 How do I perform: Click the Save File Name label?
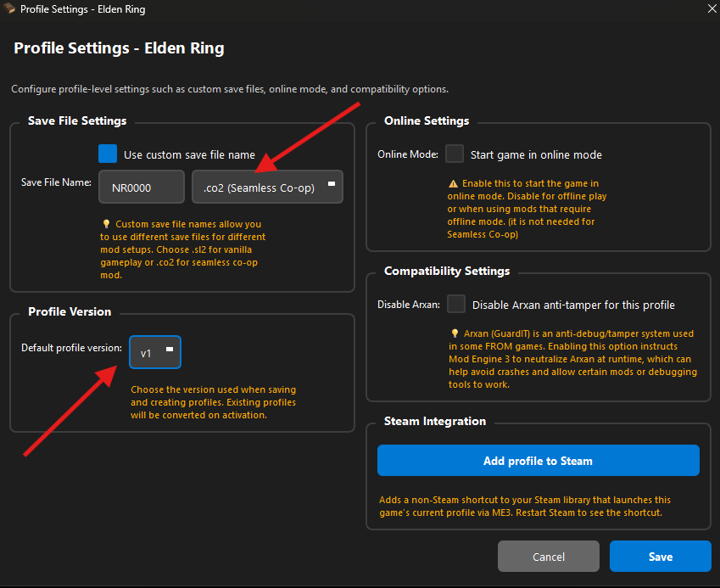56,182
